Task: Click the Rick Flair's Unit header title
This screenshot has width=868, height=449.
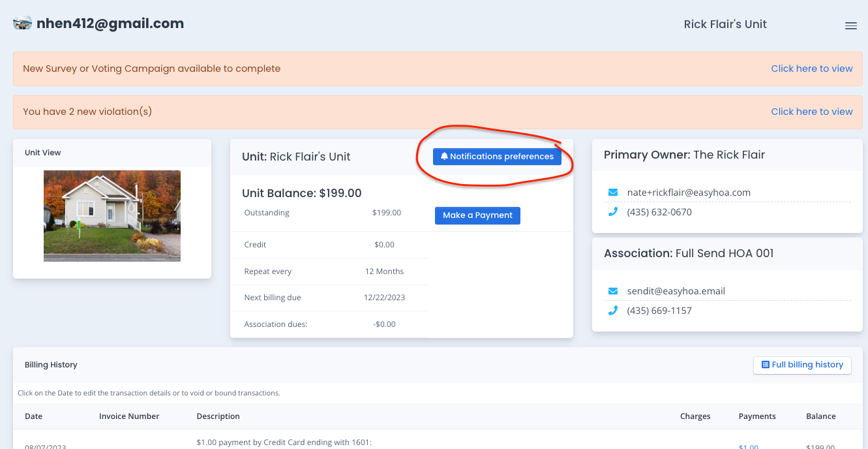Action: [725, 24]
